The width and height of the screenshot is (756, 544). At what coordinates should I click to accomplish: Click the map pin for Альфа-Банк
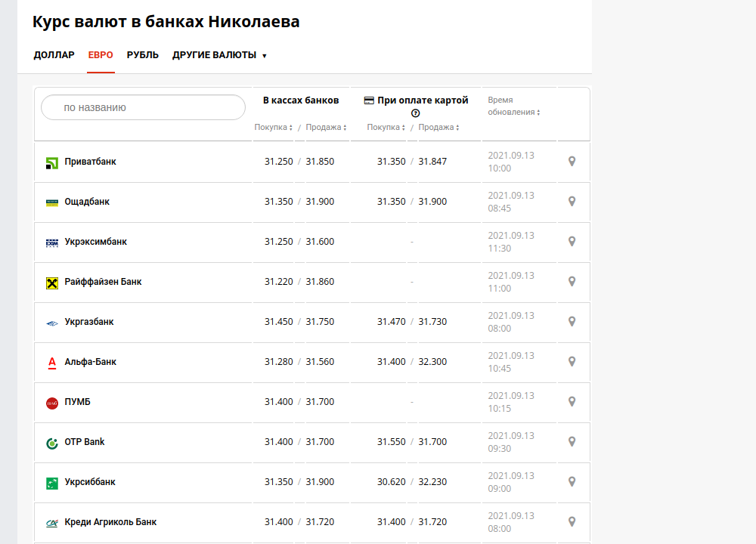coord(572,361)
